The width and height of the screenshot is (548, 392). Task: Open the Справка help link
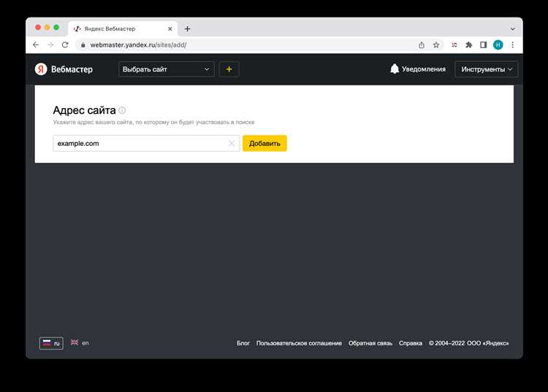tap(411, 343)
